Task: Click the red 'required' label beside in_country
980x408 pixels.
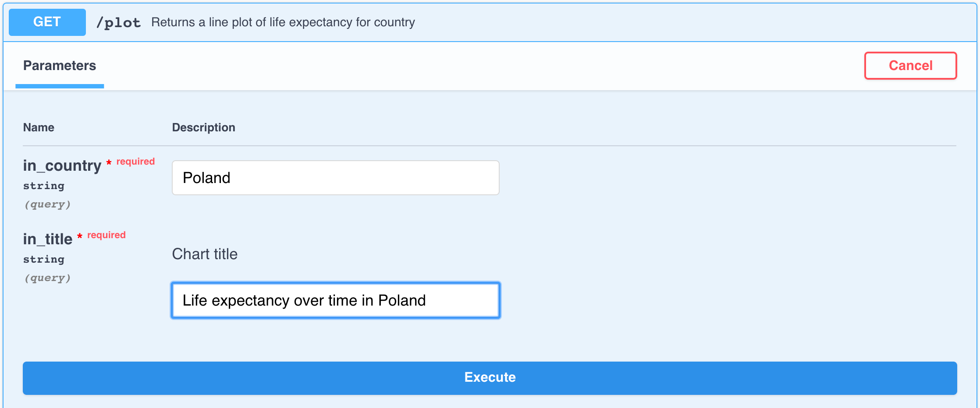Action: point(135,162)
